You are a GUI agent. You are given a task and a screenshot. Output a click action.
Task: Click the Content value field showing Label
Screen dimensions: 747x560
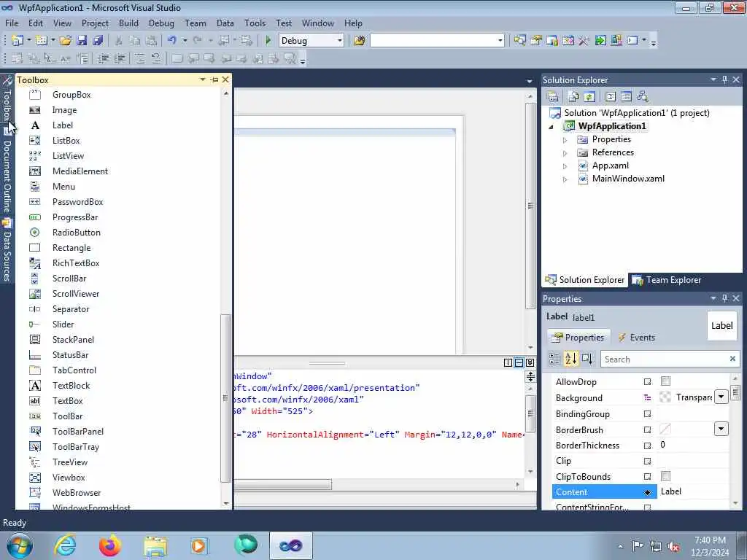(693, 491)
